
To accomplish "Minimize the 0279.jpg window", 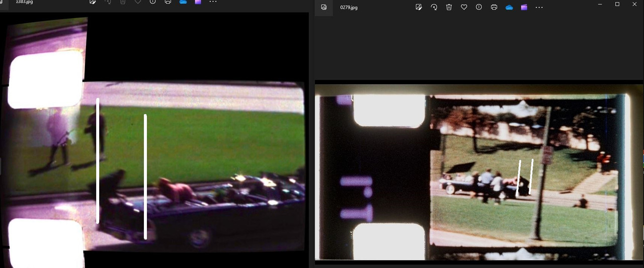I will 600,4.
